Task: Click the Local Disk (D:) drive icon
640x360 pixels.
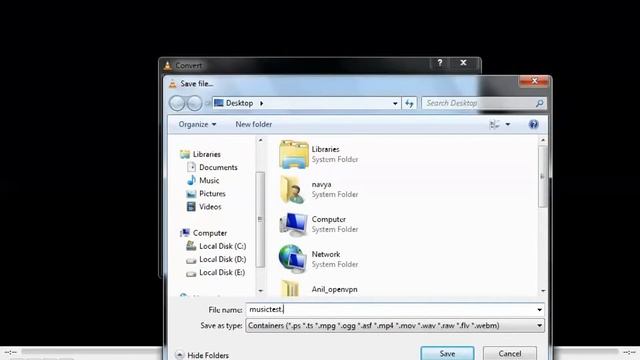Action: [191, 260]
